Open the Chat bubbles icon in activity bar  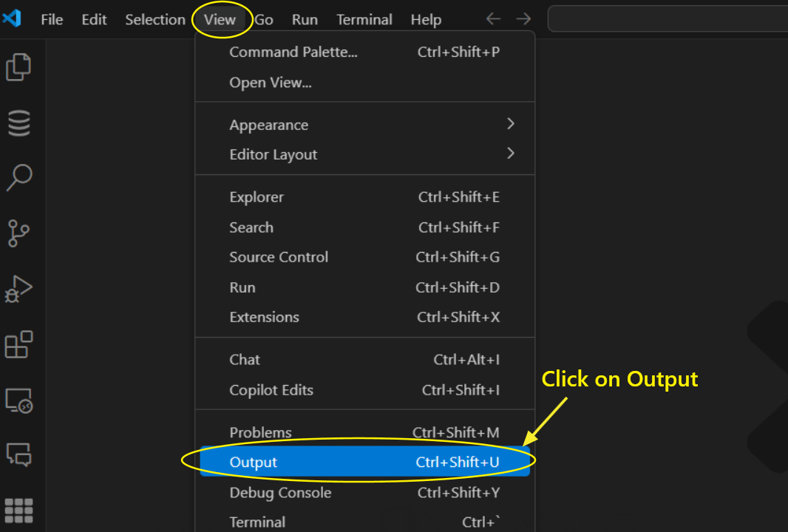(19, 455)
